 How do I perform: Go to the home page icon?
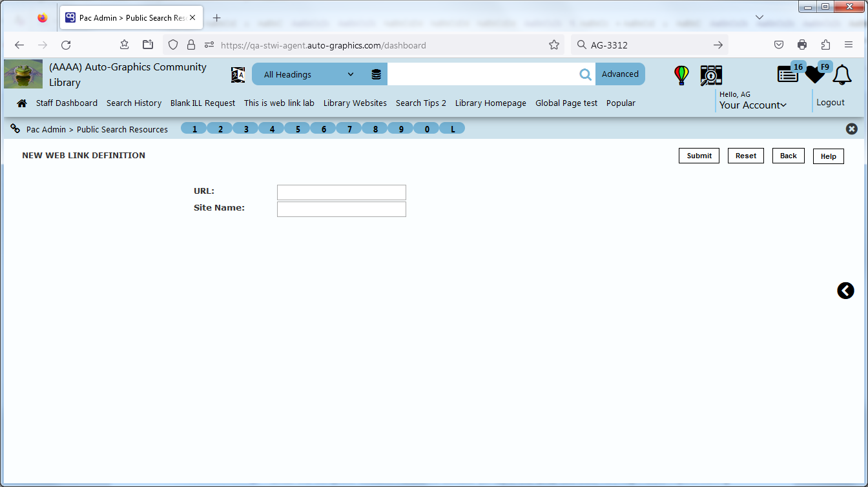pos(22,103)
